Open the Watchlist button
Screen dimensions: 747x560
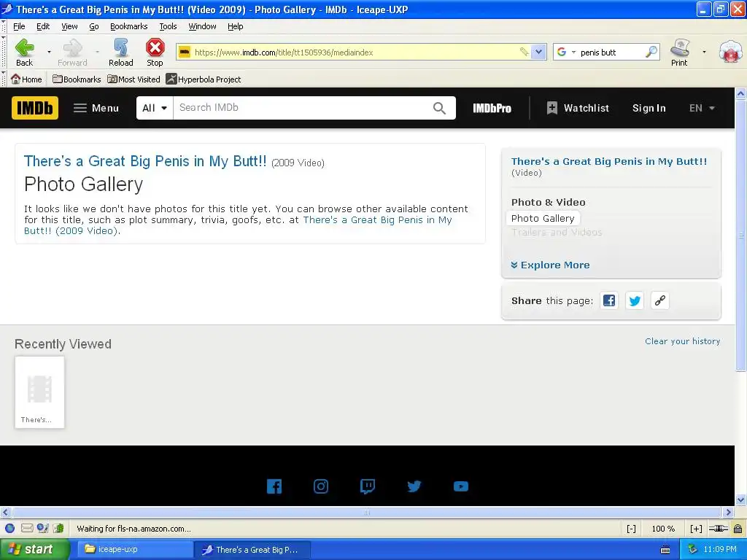click(x=578, y=108)
